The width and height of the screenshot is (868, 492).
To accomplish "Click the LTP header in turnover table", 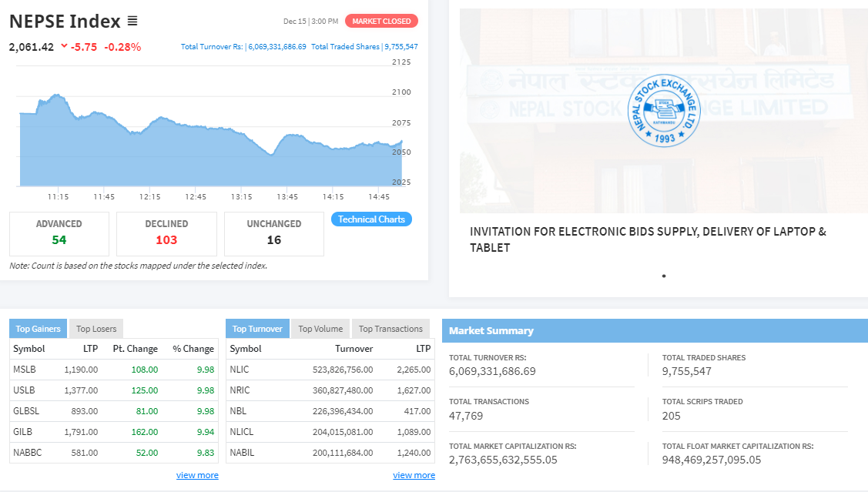I will point(424,349).
